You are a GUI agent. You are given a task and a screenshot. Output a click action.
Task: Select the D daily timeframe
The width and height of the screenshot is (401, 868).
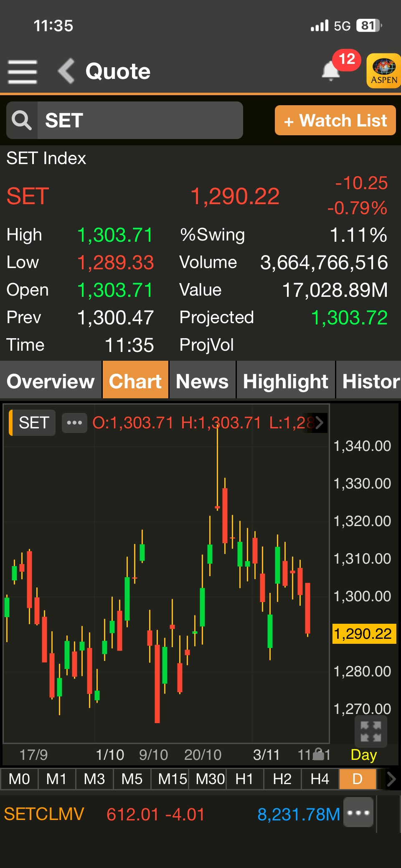click(358, 779)
